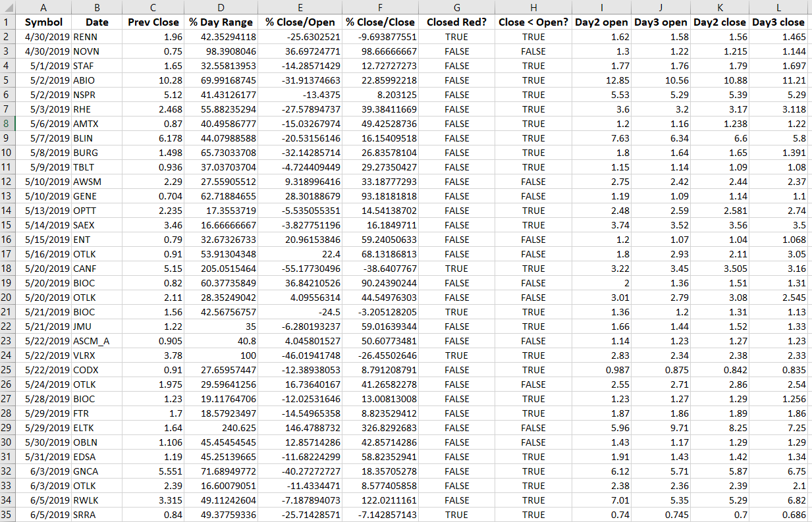Click the 'Symbol' header cell
Viewport: 812px width, 522px height.
43,22
